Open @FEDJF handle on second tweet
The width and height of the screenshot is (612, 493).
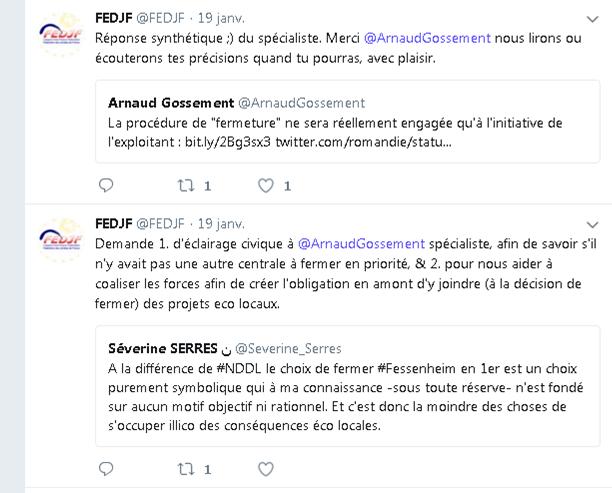coord(160,224)
